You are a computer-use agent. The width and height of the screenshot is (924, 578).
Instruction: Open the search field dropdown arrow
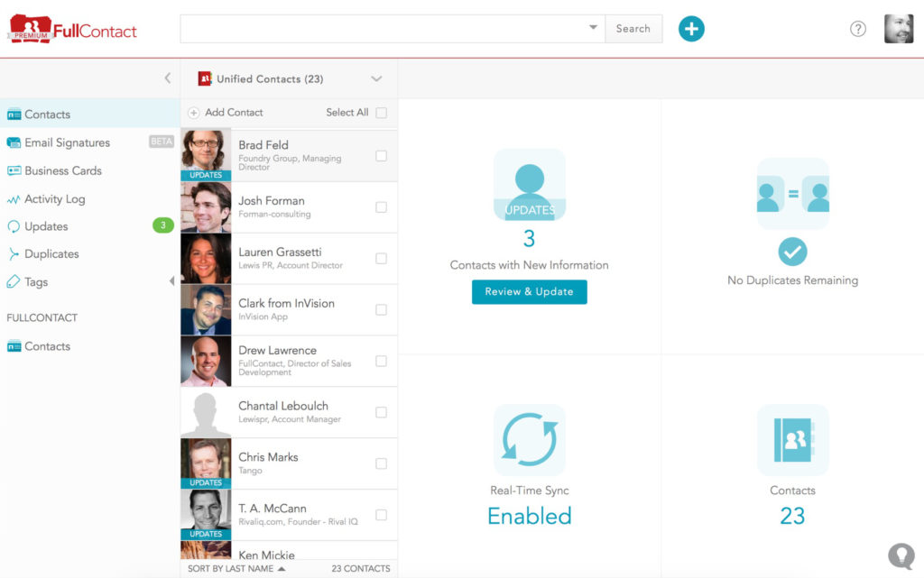point(593,28)
